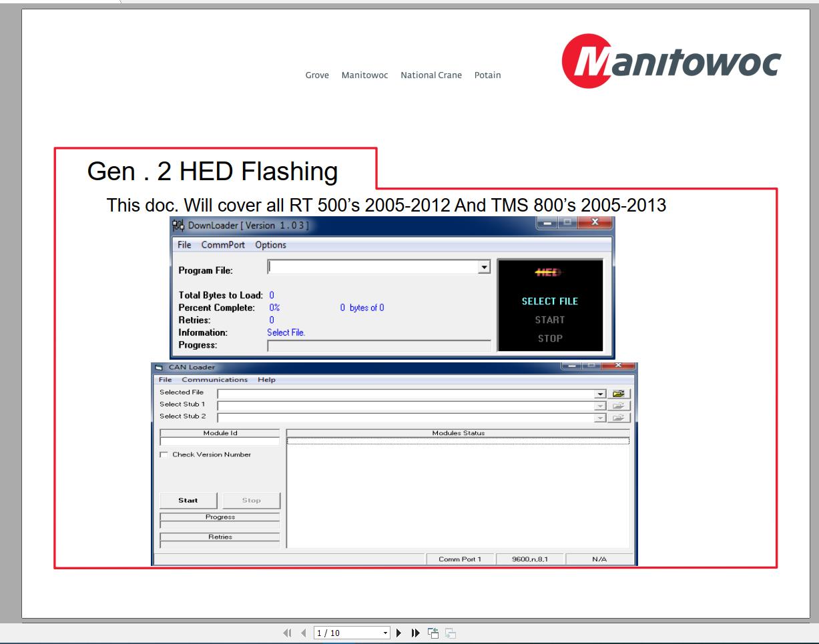Open the Help menu in CAN Loader
This screenshot has width=819, height=644.
267,380
